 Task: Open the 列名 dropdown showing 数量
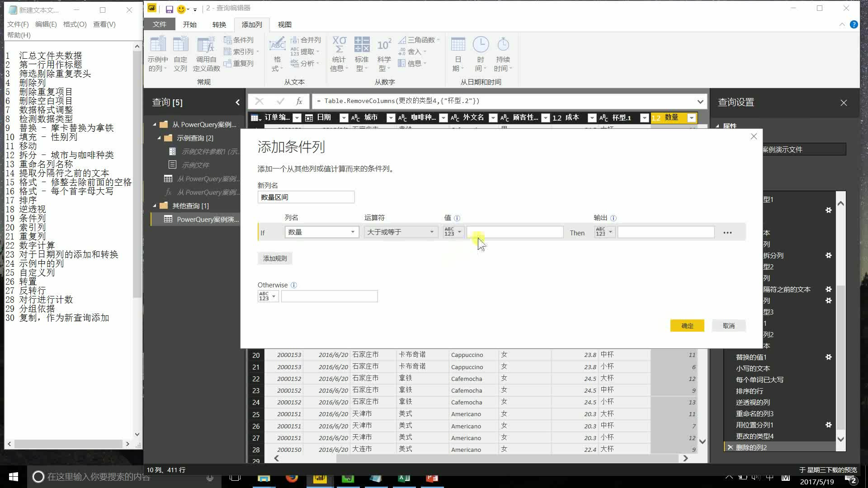click(x=353, y=232)
